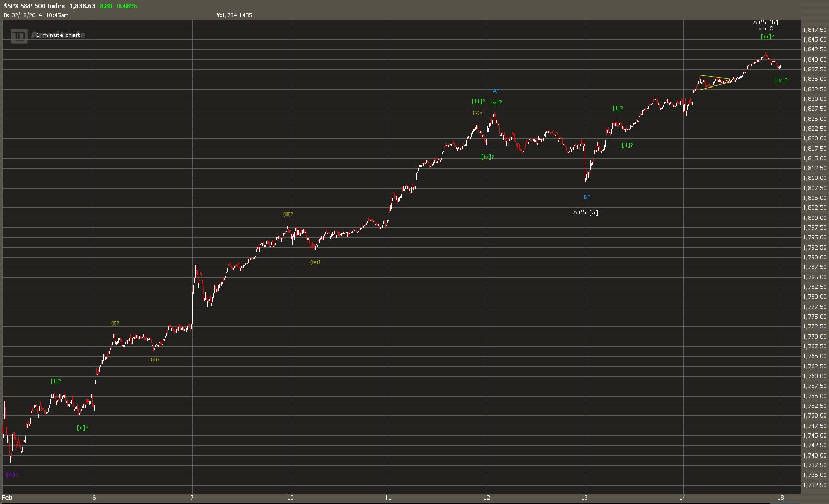Click the 1,760.00 price axis label
The image size is (829, 504).
click(815, 376)
